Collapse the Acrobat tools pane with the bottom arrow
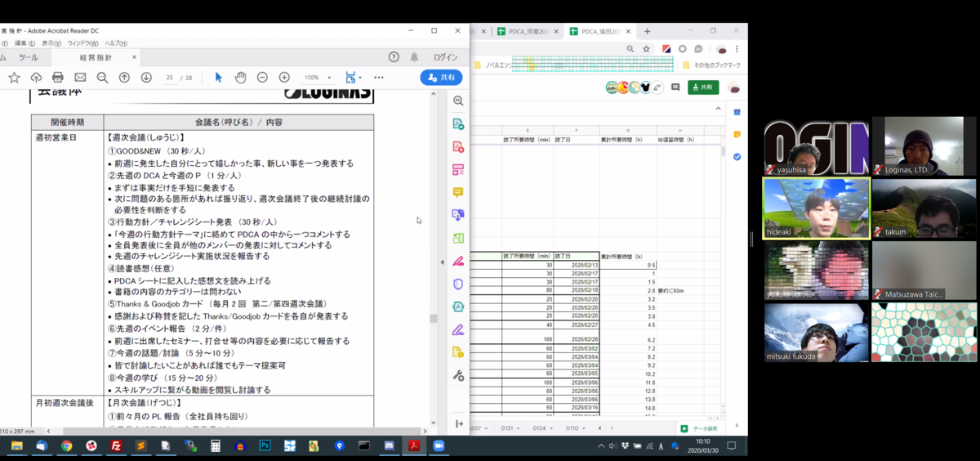The width and height of the screenshot is (980, 461). (x=458, y=424)
